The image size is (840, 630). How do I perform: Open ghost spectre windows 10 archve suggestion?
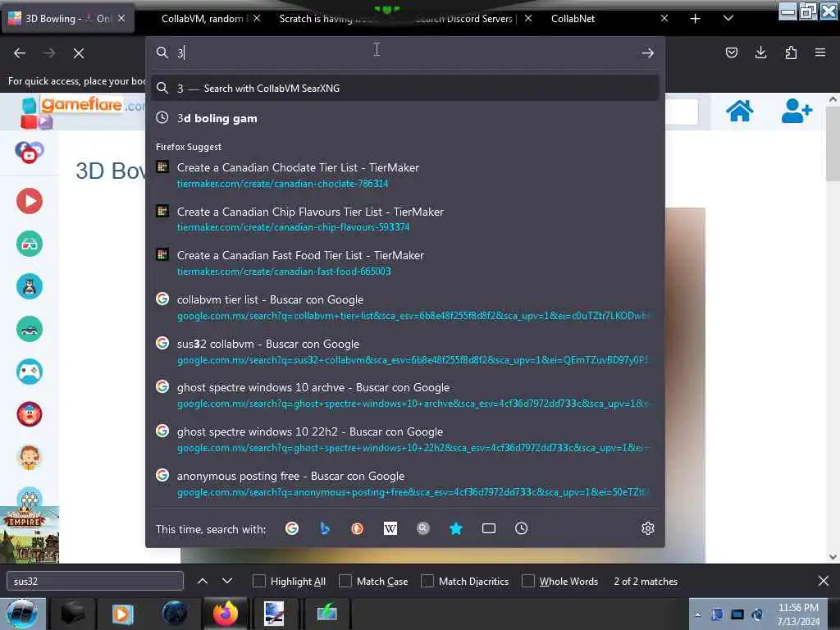point(405,395)
